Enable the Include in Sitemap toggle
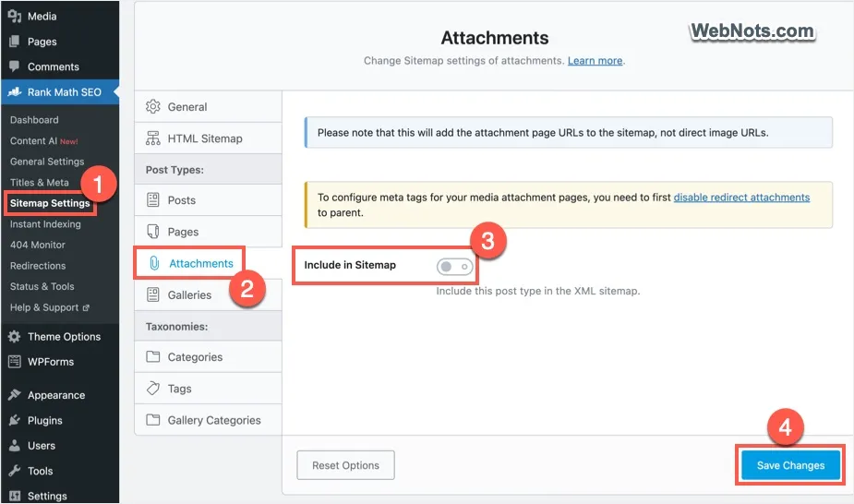Screen dimensions: 854x504 click(x=454, y=266)
